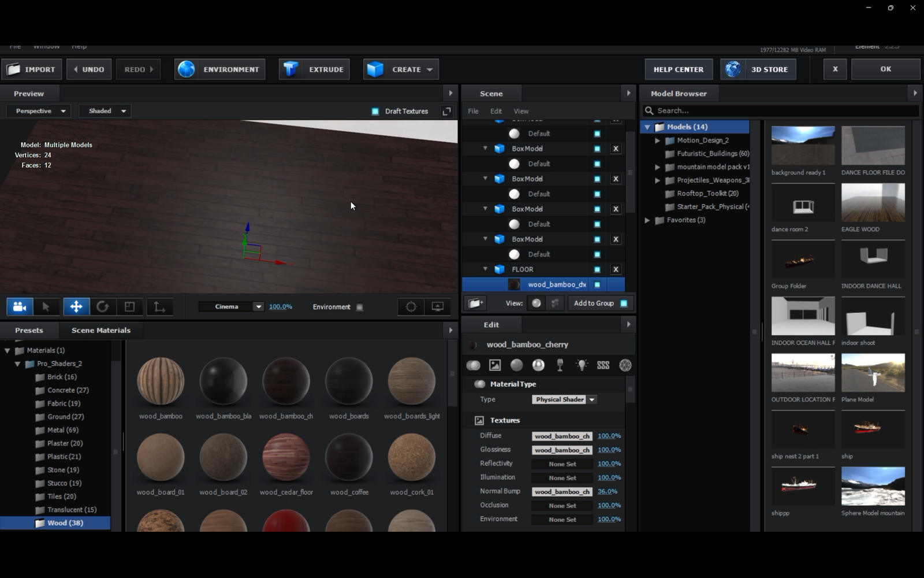This screenshot has width=924, height=578.
Task: Choose the move tool in Preview
Action: coord(76,307)
